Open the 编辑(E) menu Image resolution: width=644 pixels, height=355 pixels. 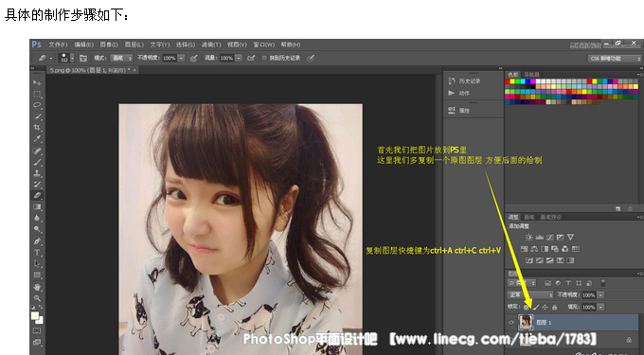83,44
